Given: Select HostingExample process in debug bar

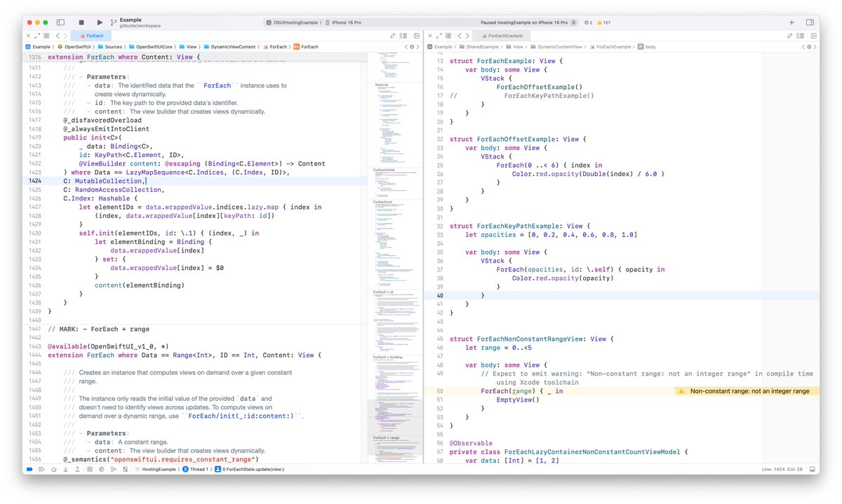Looking at the screenshot, I should (x=155, y=469).
